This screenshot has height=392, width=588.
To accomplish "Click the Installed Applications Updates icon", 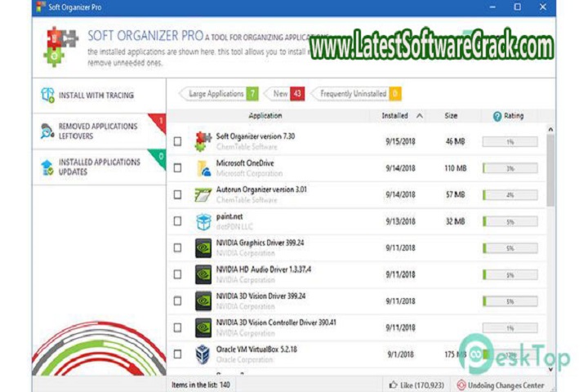I will click(47, 167).
